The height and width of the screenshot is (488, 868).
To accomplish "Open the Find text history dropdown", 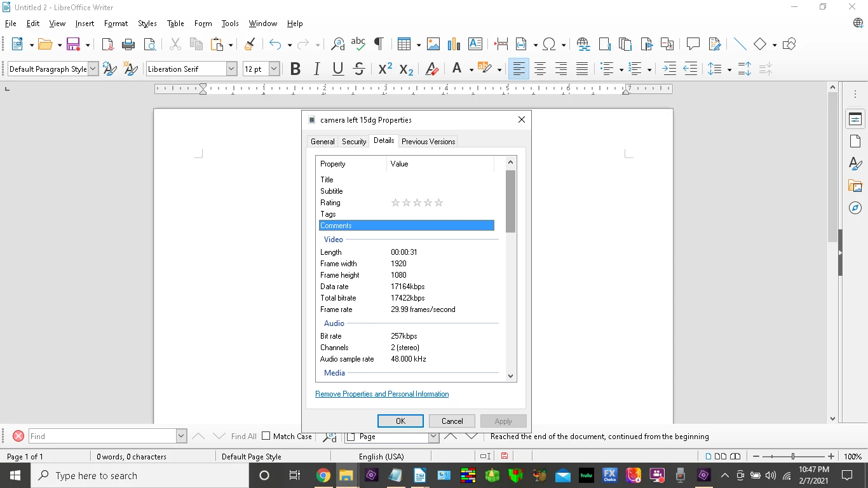I will coord(181,436).
